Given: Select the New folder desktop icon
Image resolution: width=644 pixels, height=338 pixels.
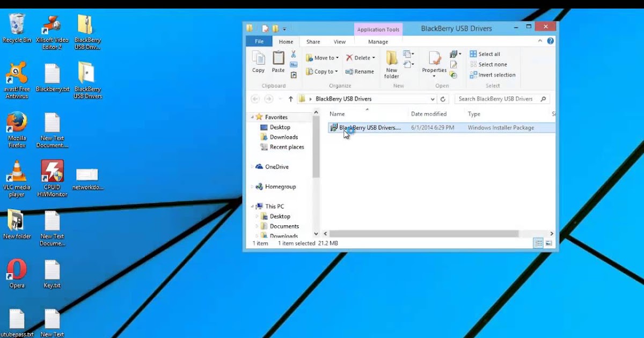Looking at the screenshot, I should point(17,225).
